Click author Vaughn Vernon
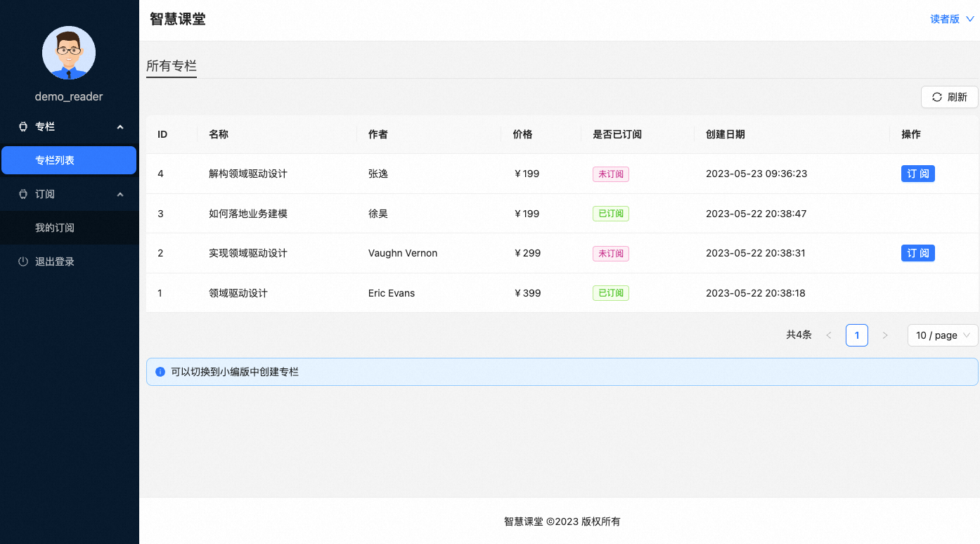Image resolution: width=980 pixels, height=544 pixels. click(403, 253)
